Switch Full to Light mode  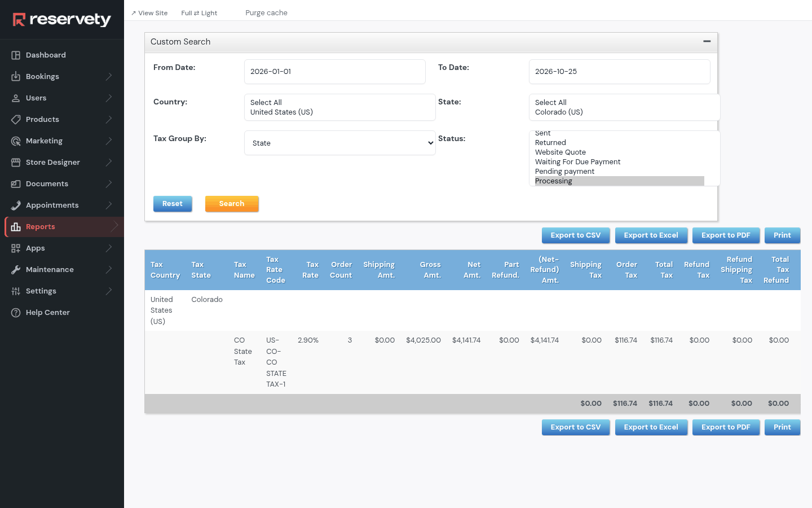click(x=199, y=13)
